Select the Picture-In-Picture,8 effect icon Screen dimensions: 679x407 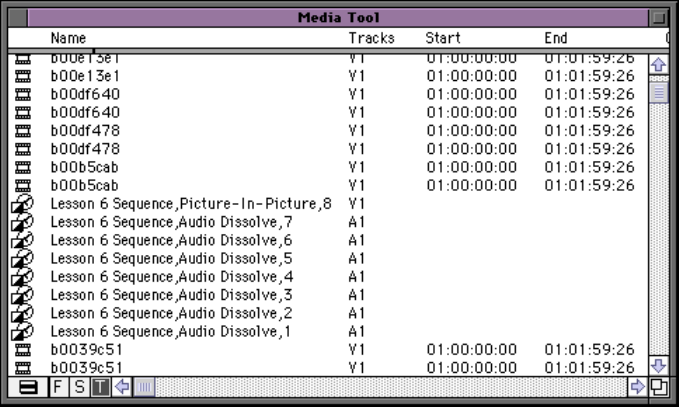[21, 204]
